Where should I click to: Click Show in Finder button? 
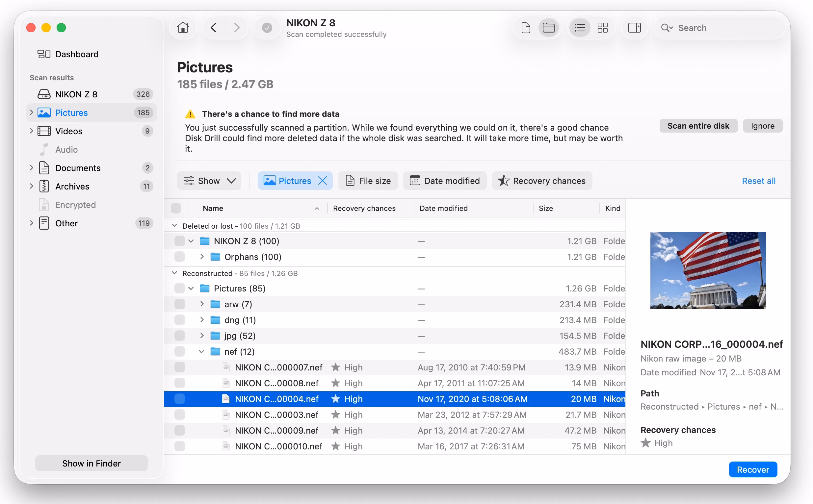(92, 463)
